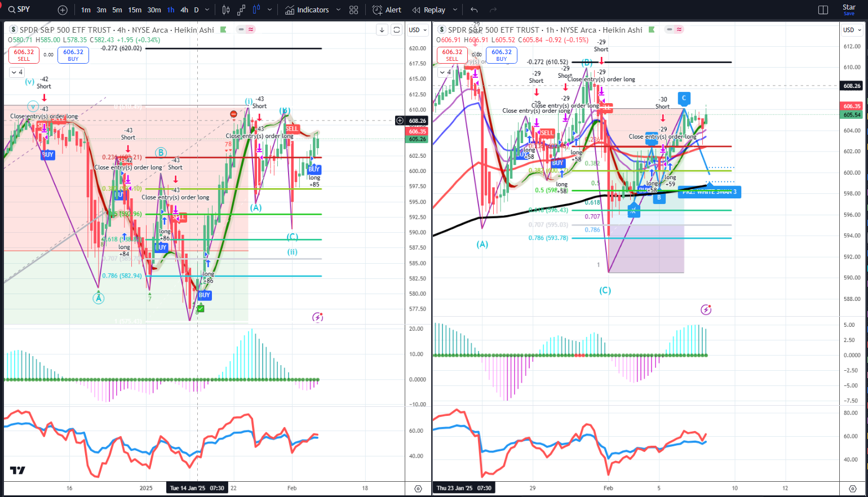Redo the chart action
The height and width of the screenshot is (497, 868).
coord(493,10)
